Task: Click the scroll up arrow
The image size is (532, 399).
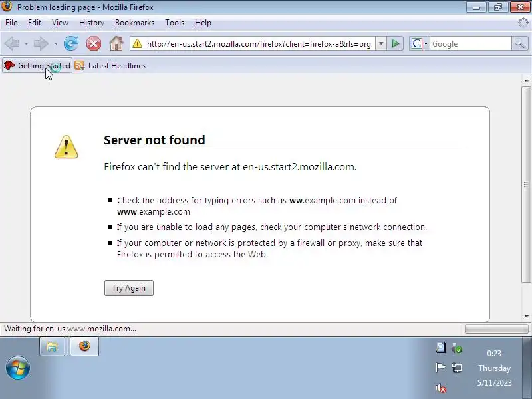Action: [x=526, y=80]
